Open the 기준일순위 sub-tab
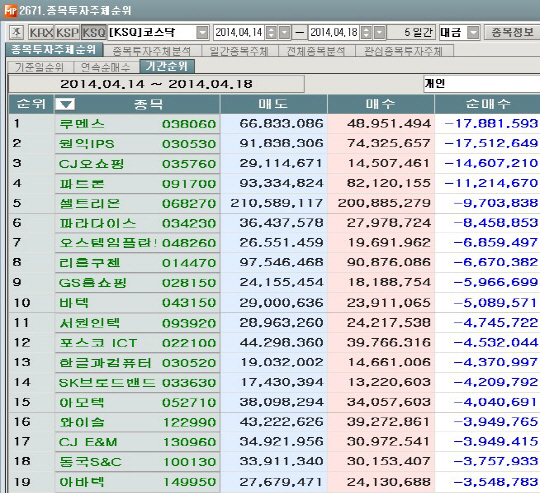540x493 pixels. tap(40, 67)
